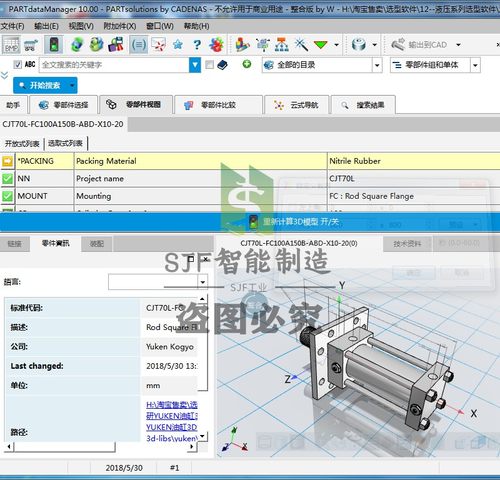Switch to the 云式导航 tab

pyautogui.click(x=296, y=105)
